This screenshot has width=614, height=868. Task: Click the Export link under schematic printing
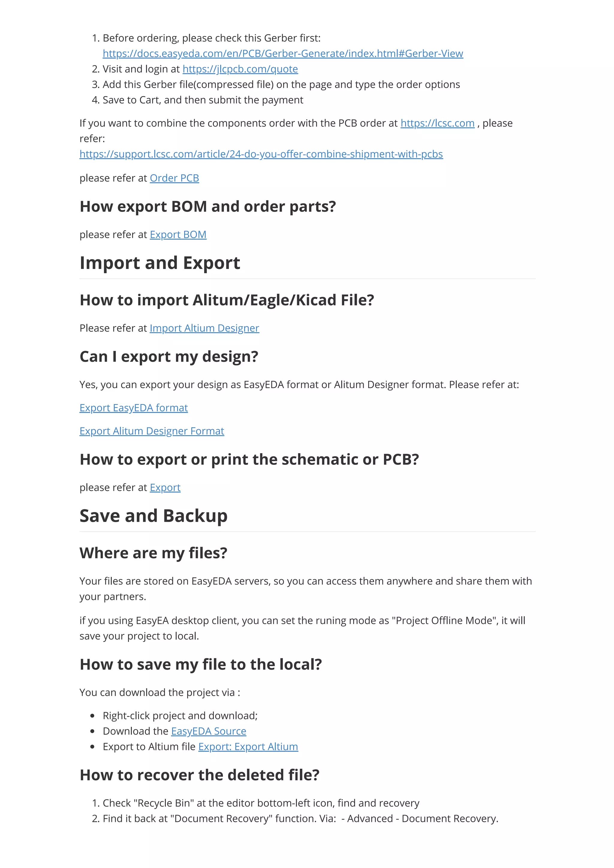point(165,488)
